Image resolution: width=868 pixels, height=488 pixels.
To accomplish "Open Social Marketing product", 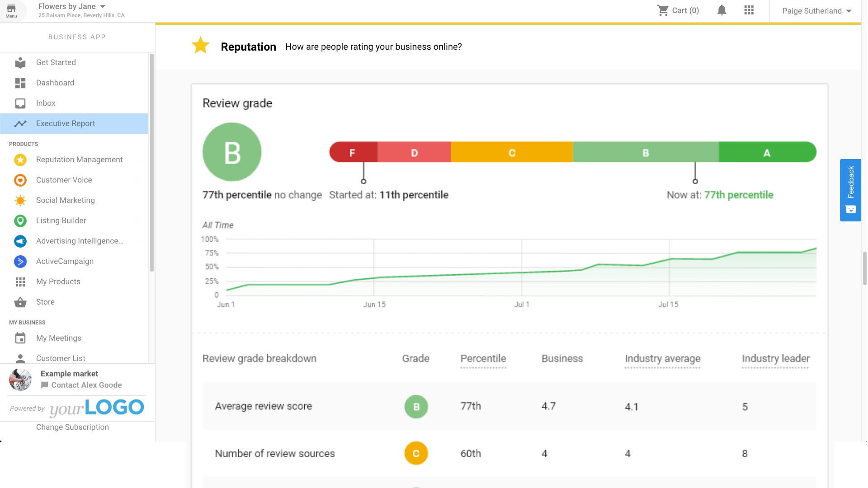I will tap(74, 200).
